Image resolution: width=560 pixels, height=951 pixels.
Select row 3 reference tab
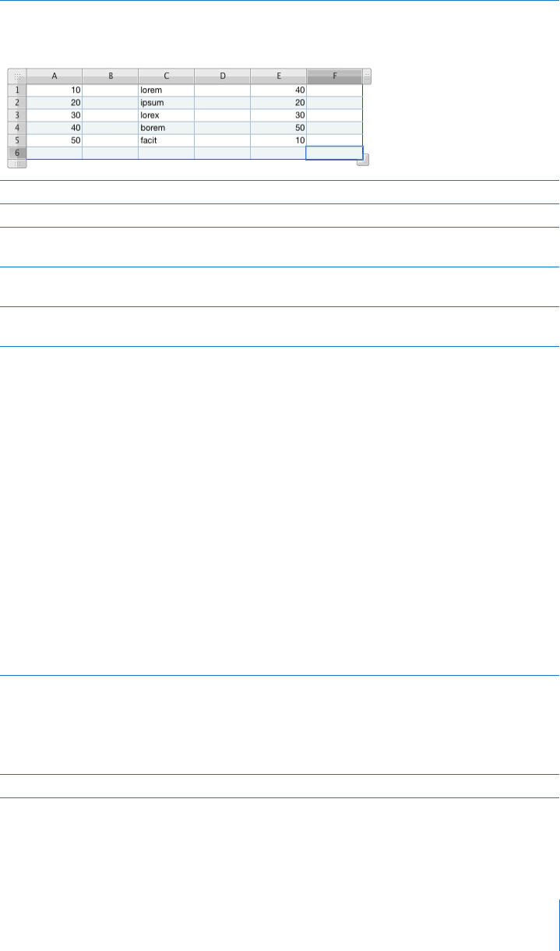17,115
